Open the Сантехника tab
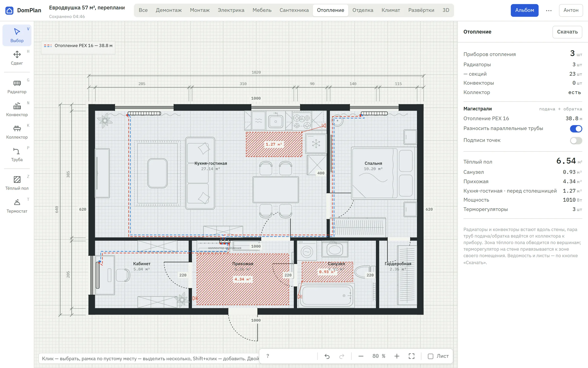The height and width of the screenshot is (368, 588). 294,10
